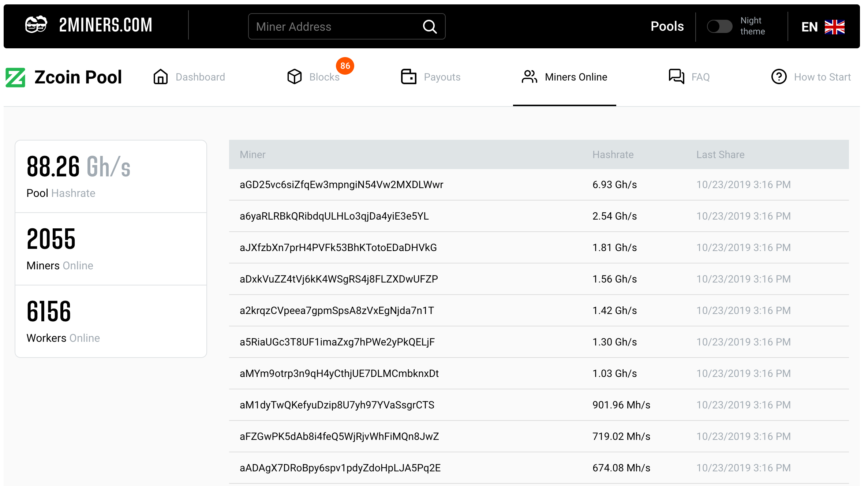Click the Blocks cube icon
868x486 pixels.
(x=294, y=77)
